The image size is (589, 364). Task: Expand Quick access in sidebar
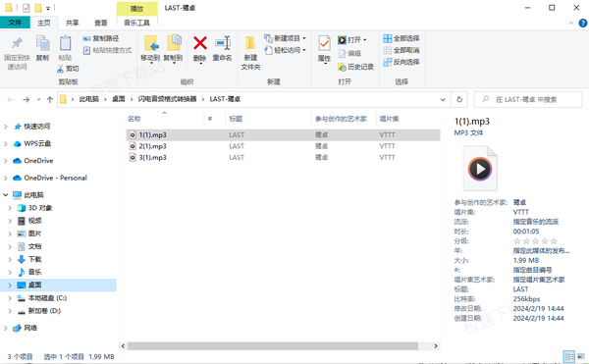6,127
